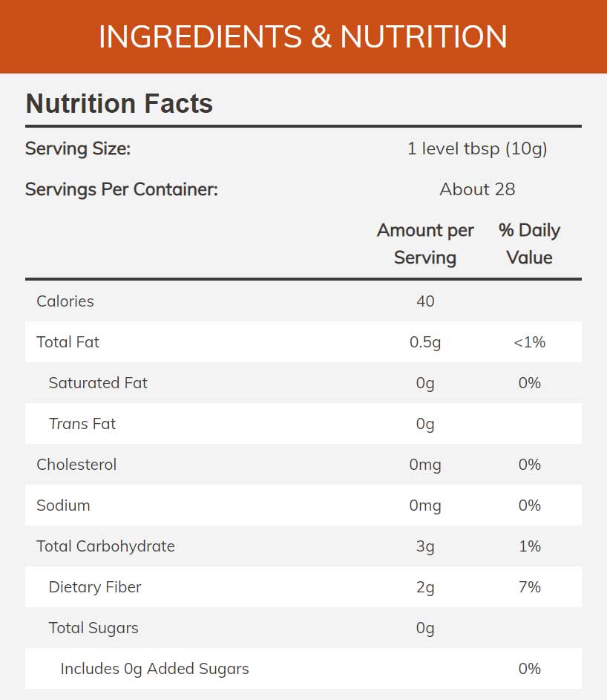Viewport: 607px width, 700px height.
Task: Click the 1 level tbsp (10g) value
Action: (477, 148)
